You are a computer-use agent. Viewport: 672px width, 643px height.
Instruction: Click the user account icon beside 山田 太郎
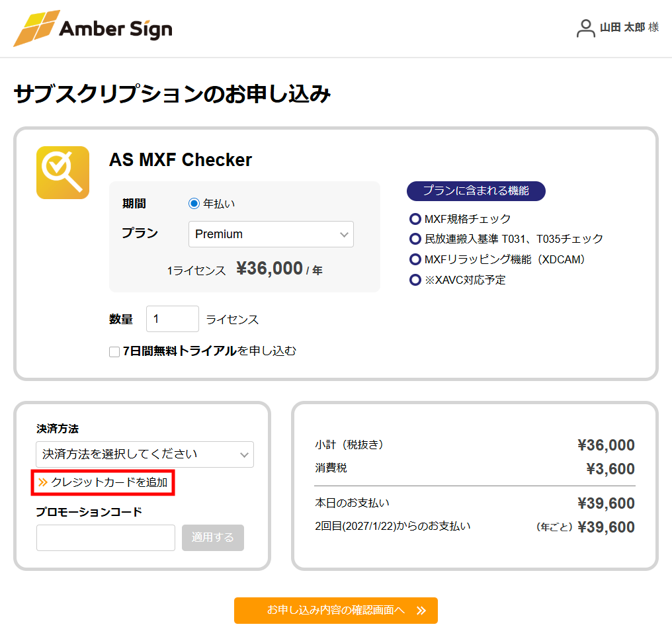[x=585, y=28]
